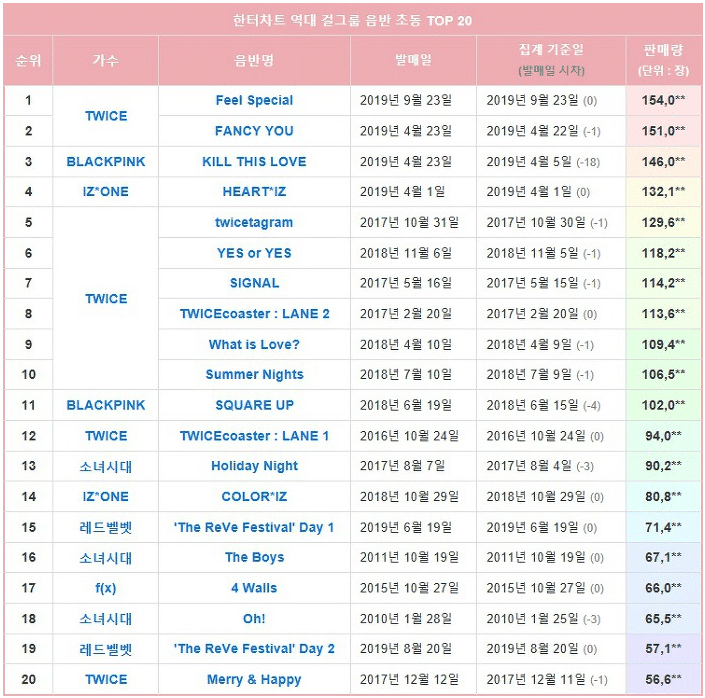
Task: Click the sales value 102,0**
Action: pyautogui.click(x=664, y=405)
